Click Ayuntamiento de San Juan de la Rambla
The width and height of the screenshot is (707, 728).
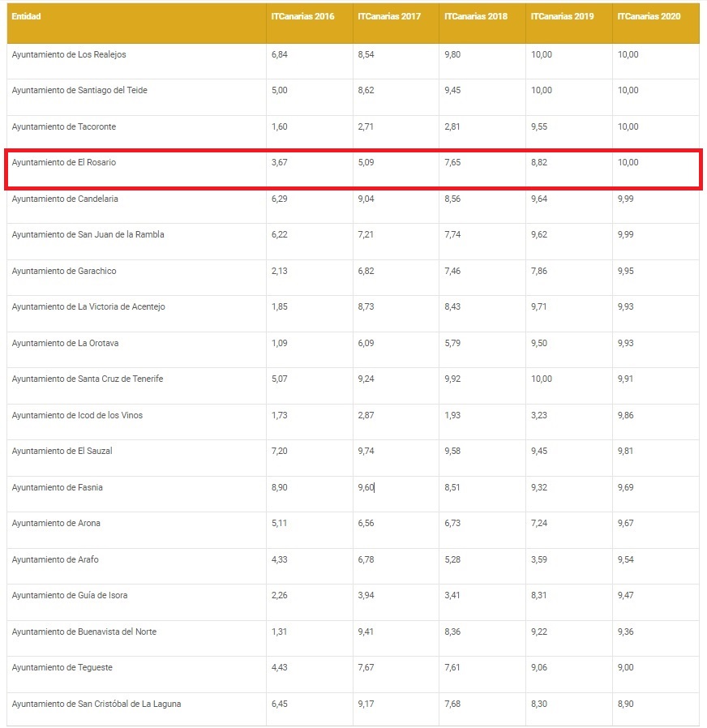pyautogui.click(x=88, y=234)
